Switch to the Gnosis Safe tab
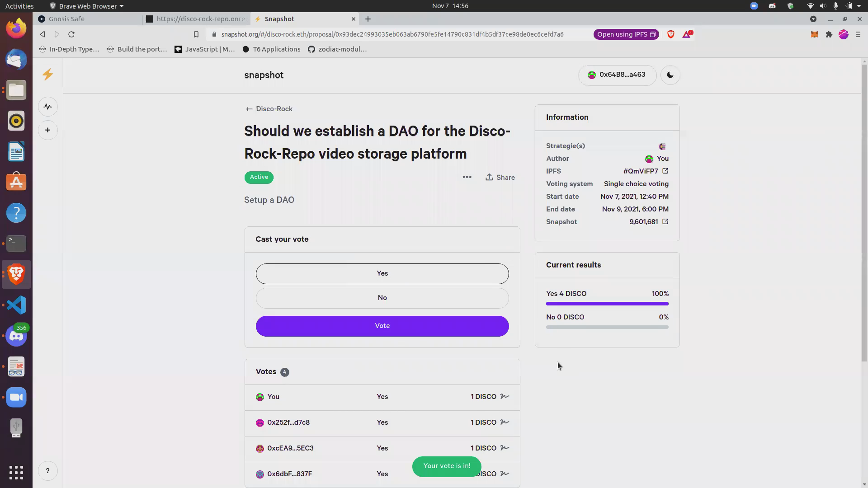This screenshot has width=868, height=488. point(87,19)
